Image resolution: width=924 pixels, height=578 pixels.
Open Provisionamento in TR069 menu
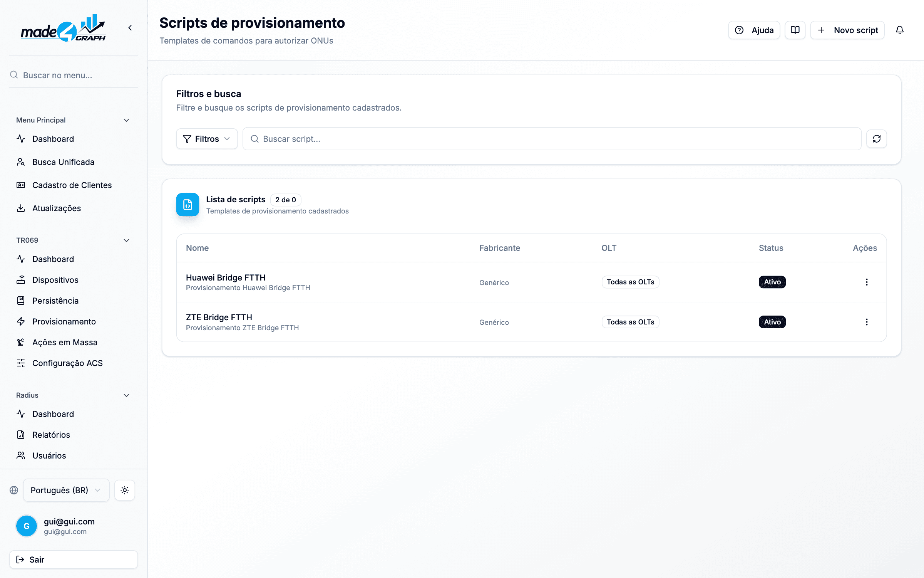click(x=73, y=321)
